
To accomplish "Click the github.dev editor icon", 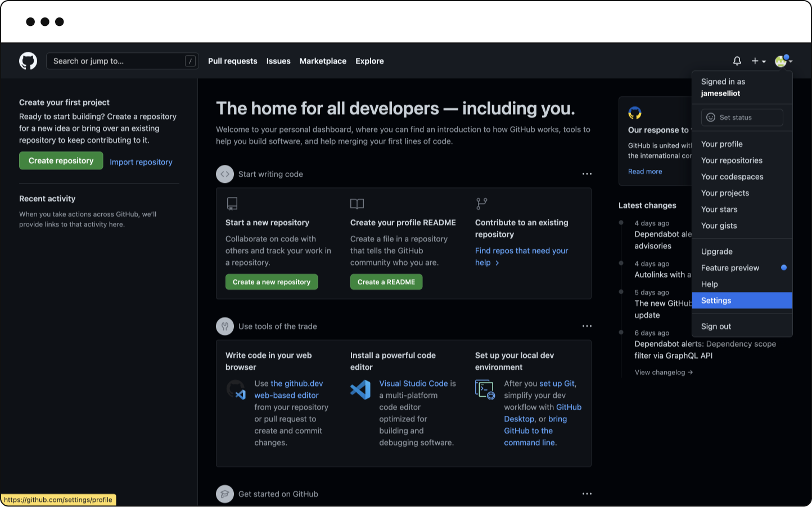I will [236, 389].
